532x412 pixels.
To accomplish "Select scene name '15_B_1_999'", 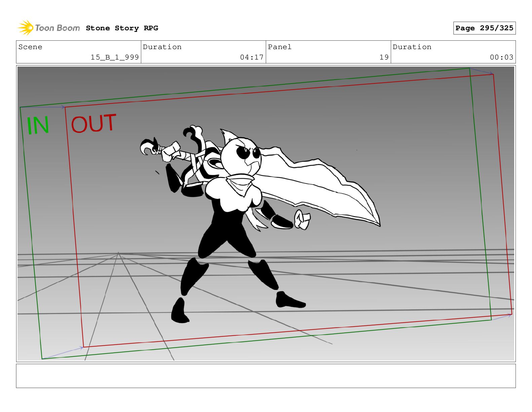I will click(115, 57).
